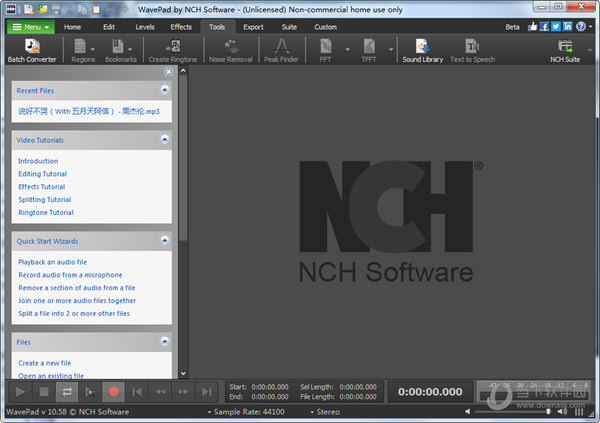
Task: Open the green Menu dropdown
Action: click(31, 27)
